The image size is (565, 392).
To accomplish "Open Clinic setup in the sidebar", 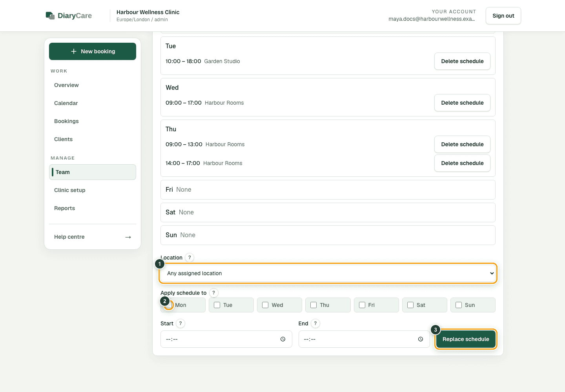I will click(93, 190).
